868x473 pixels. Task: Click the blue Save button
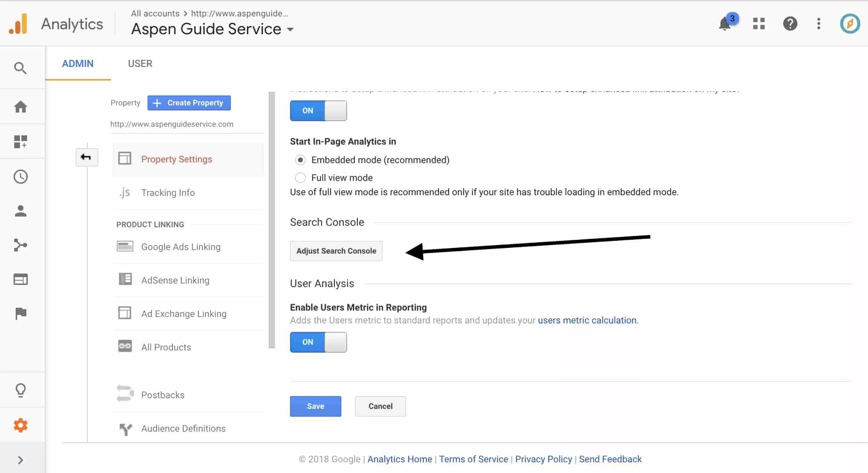pyautogui.click(x=315, y=406)
